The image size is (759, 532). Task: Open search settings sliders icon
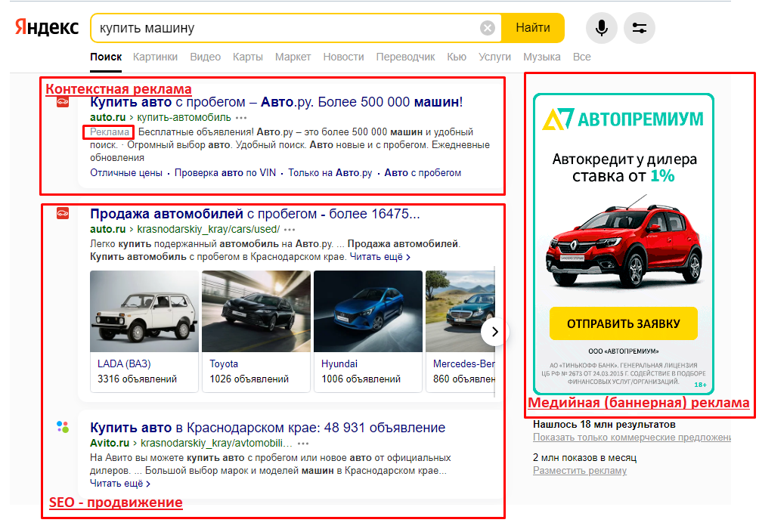pos(639,28)
